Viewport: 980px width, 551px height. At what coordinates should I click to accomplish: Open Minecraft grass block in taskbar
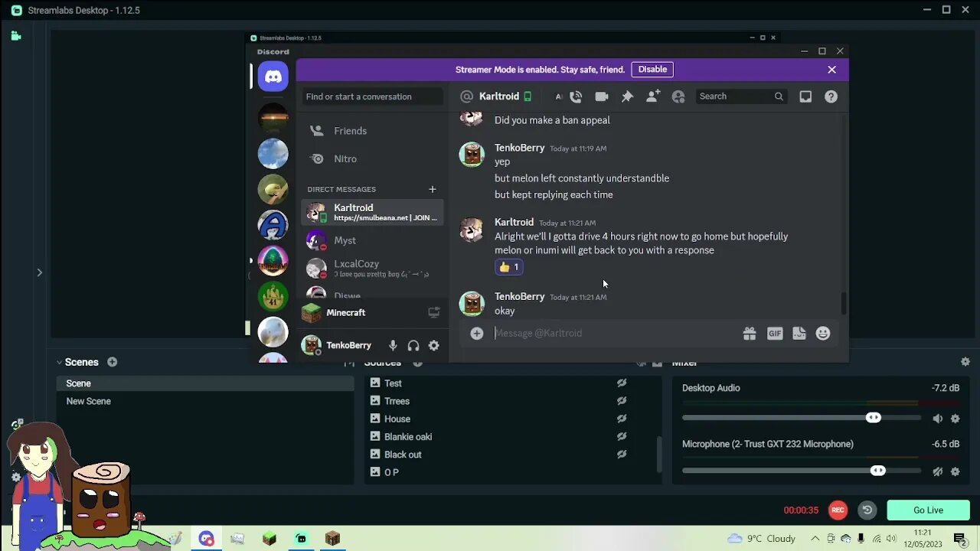pyautogui.click(x=269, y=539)
